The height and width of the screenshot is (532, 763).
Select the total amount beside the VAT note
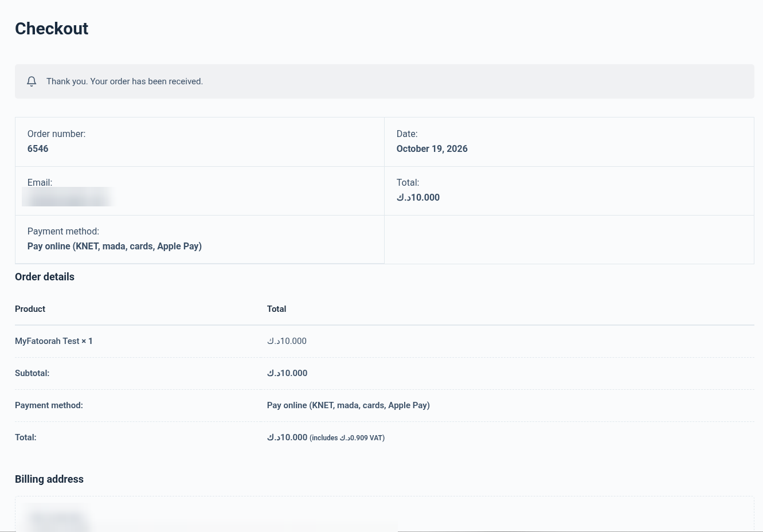[287, 437]
